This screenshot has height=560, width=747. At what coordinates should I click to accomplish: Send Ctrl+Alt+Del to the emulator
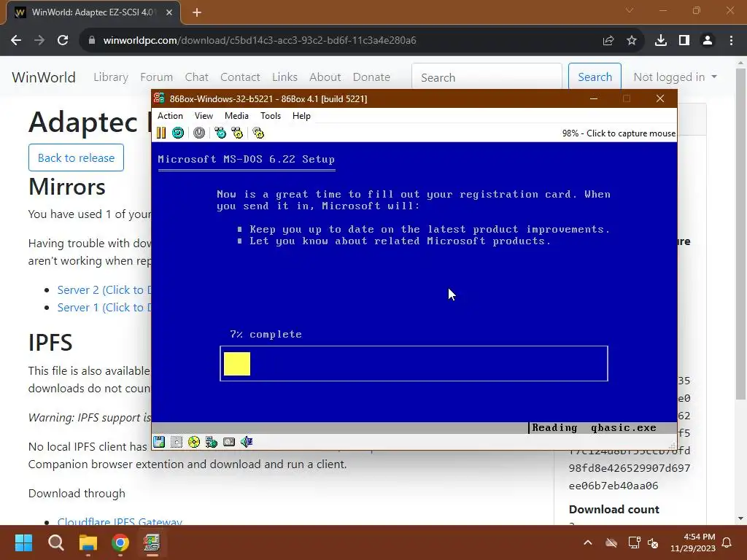[x=220, y=133]
